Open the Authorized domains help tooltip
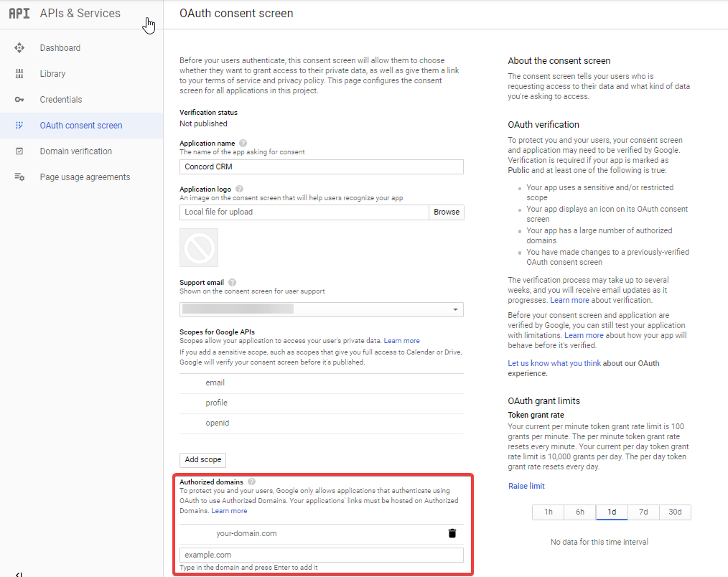Screen dimensions: 728x577 (x=251, y=481)
